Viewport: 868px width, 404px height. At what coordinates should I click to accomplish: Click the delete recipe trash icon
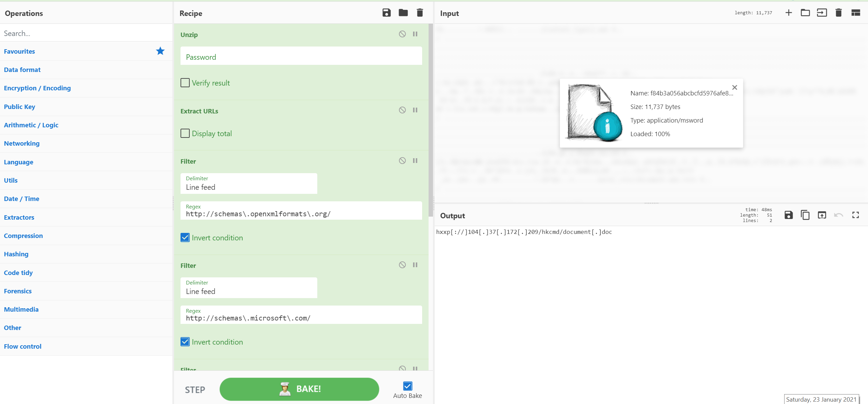(x=420, y=13)
